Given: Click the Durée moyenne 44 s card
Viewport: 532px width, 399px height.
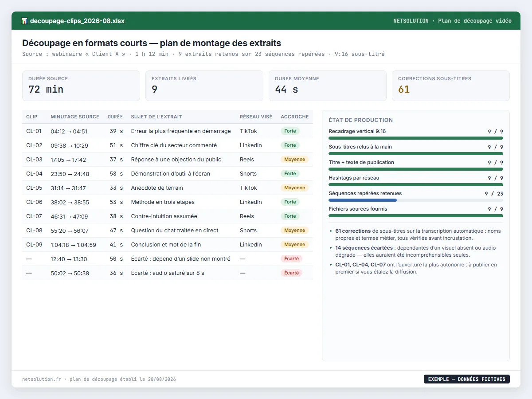Looking at the screenshot, I should [328, 86].
